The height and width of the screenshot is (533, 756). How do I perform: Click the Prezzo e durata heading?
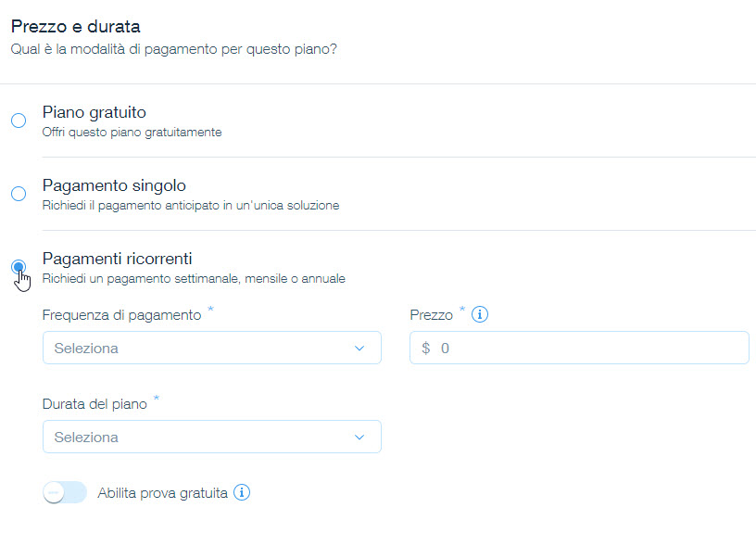tap(75, 27)
